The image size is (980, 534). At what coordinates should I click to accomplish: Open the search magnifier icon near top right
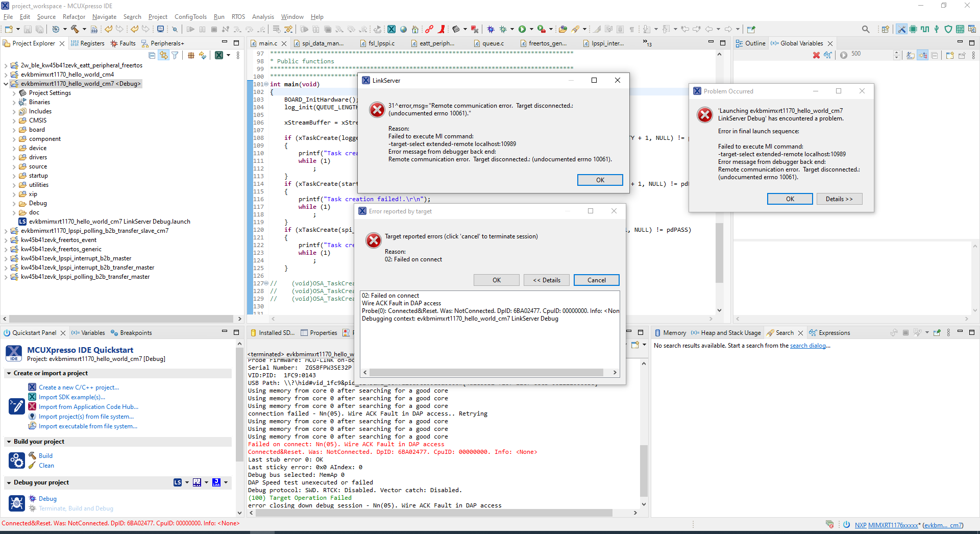[x=866, y=29]
